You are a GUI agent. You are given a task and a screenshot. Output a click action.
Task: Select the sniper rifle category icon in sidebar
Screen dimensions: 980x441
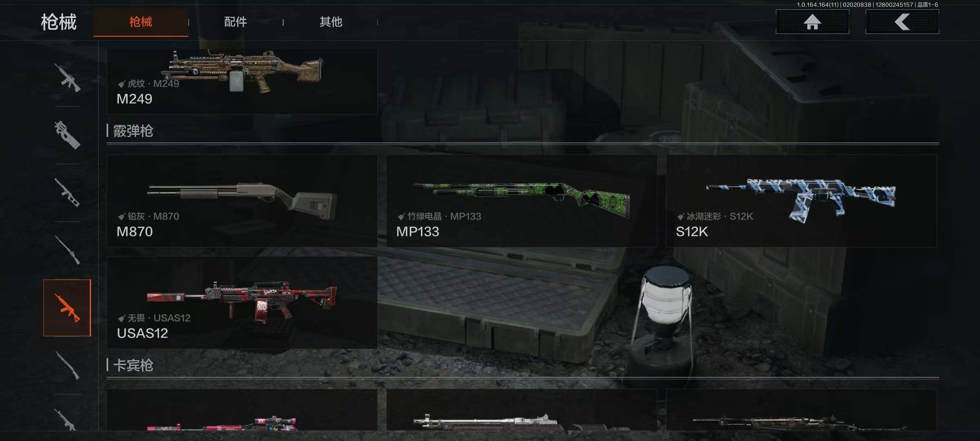click(x=67, y=250)
